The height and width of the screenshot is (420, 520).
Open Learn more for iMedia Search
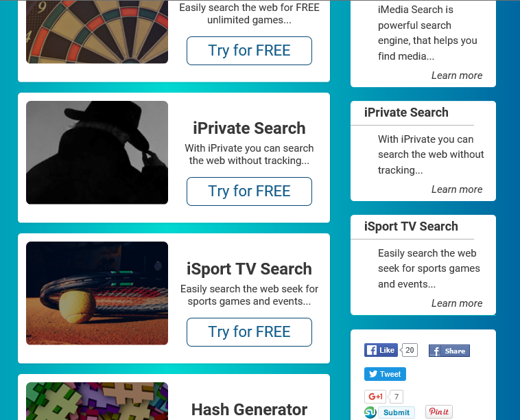click(457, 75)
